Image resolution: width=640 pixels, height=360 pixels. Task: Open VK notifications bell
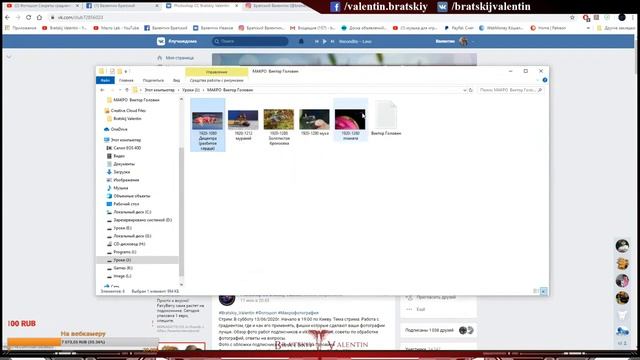coord(301,41)
